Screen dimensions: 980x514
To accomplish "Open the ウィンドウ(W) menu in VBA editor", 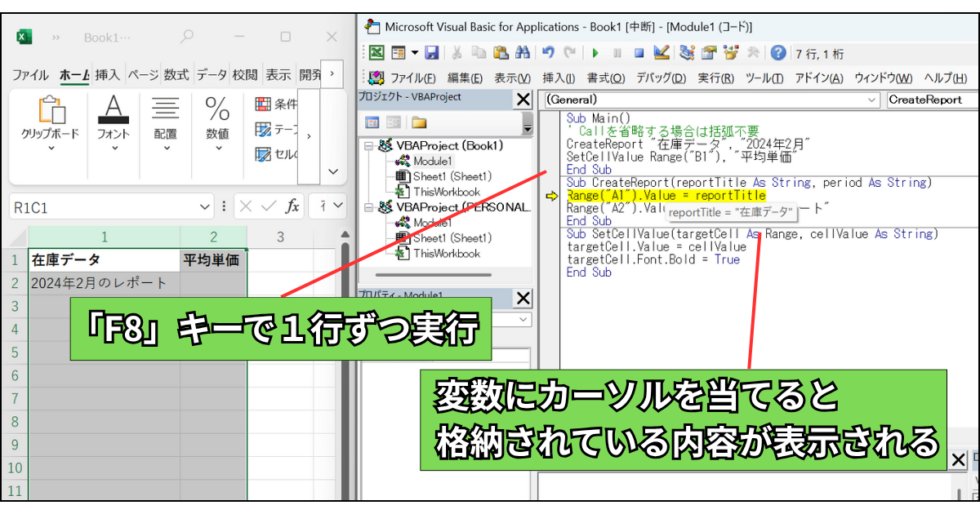I will [884, 78].
